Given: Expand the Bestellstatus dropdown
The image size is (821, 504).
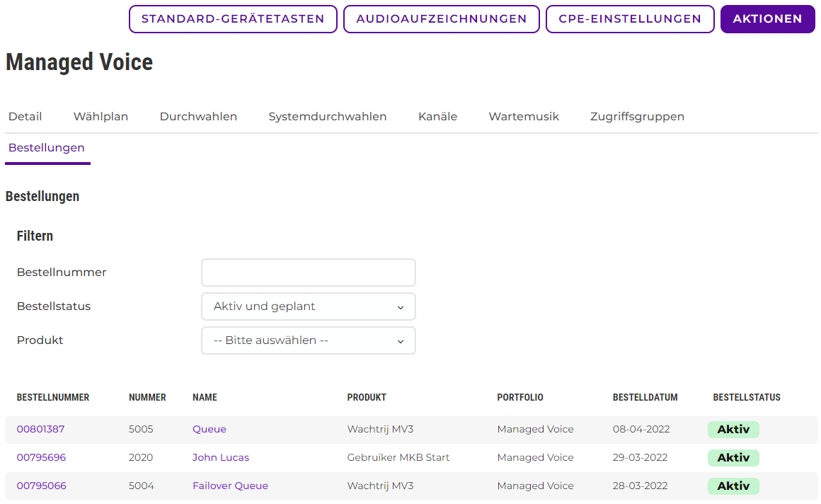Looking at the screenshot, I should tap(309, 307).
